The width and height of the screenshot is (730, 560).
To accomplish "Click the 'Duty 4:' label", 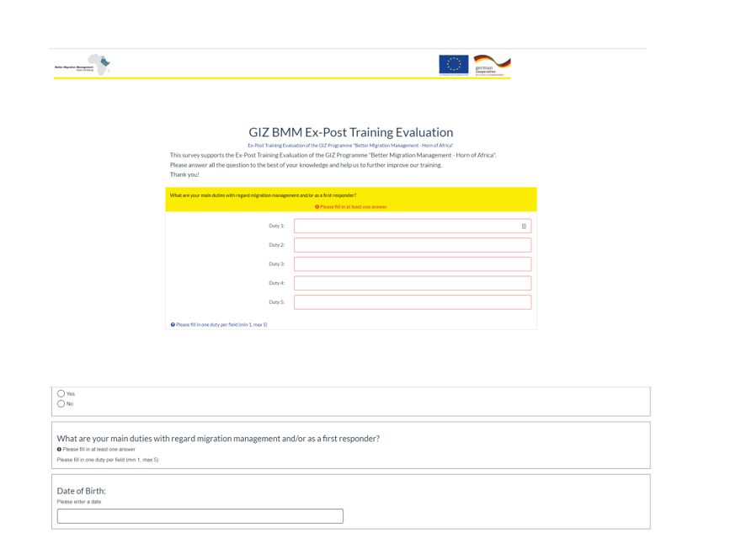I will 276,283.
